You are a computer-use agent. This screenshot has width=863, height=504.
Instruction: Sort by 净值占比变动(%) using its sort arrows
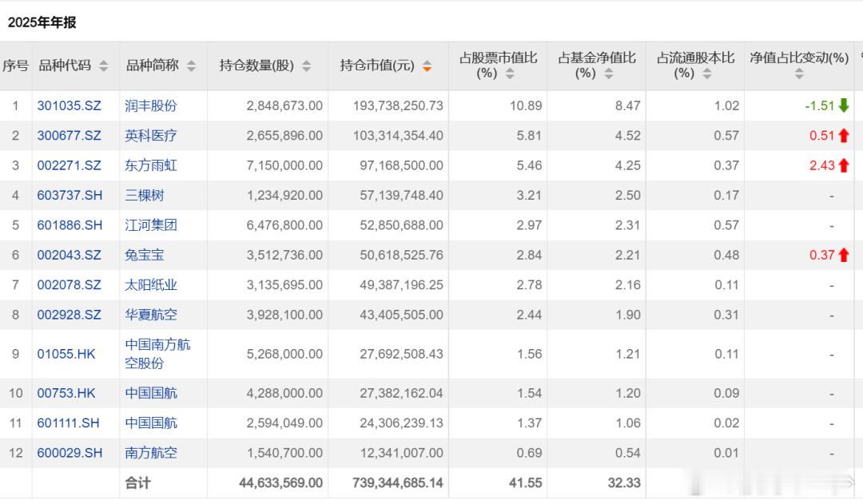click(799, 73)
